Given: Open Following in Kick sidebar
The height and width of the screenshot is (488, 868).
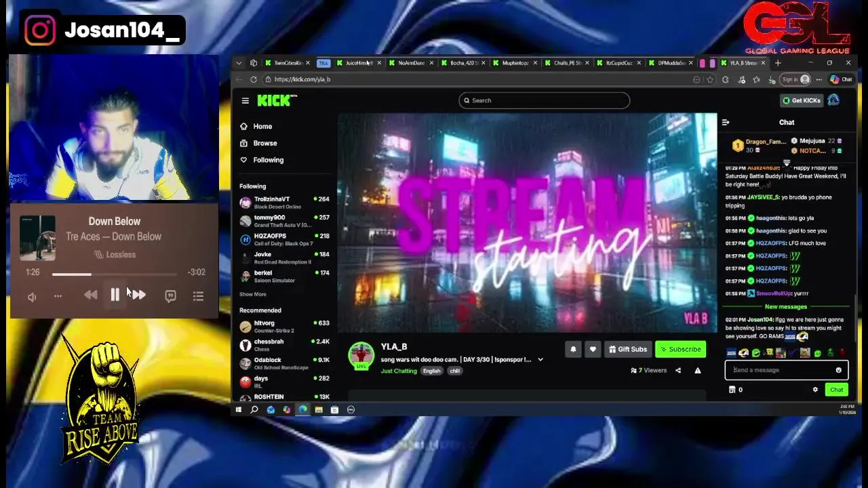Looking at the screenshot, I should click(262, 160).
